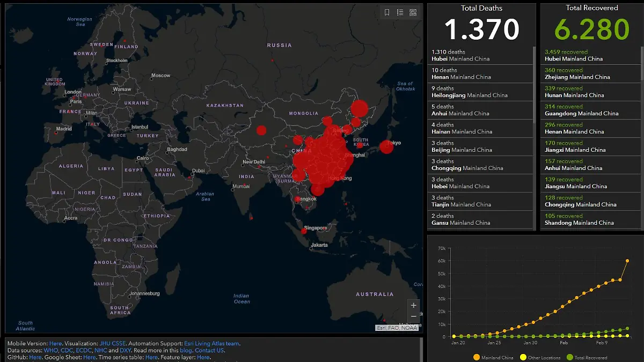Select the '10 deaths Henan' row
The image size is (644, 362).
pyautogui.click(x=481, y=74)
